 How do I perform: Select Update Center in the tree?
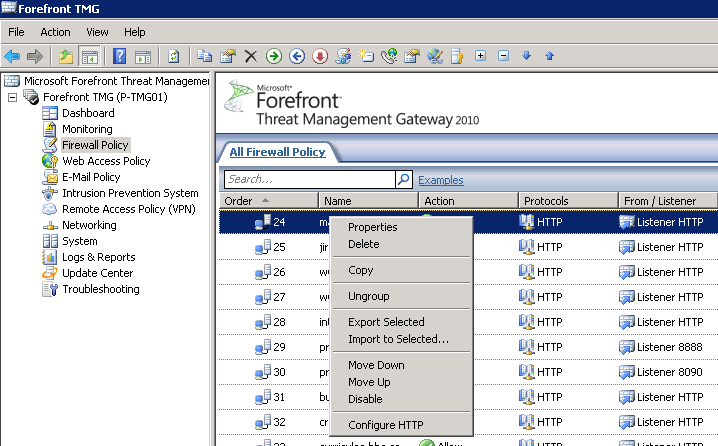pos(98,273)
